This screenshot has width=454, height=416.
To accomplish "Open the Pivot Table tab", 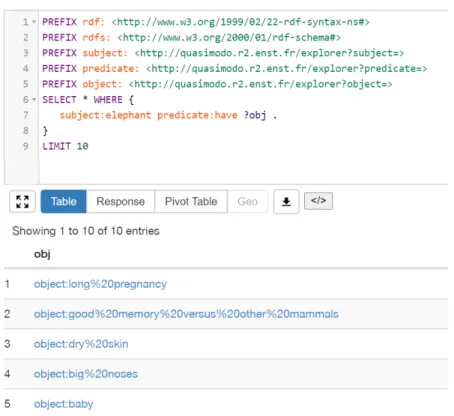I will 191,201.
